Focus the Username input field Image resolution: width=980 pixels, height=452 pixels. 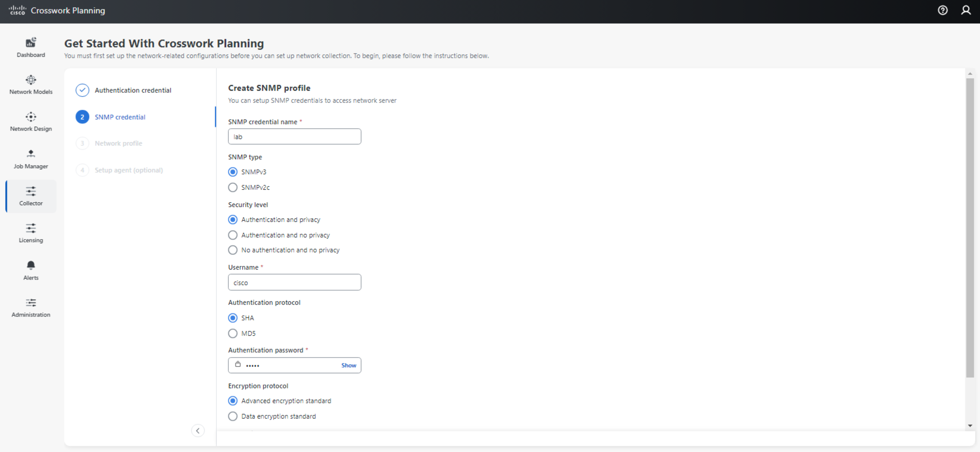tap(295, 282)
